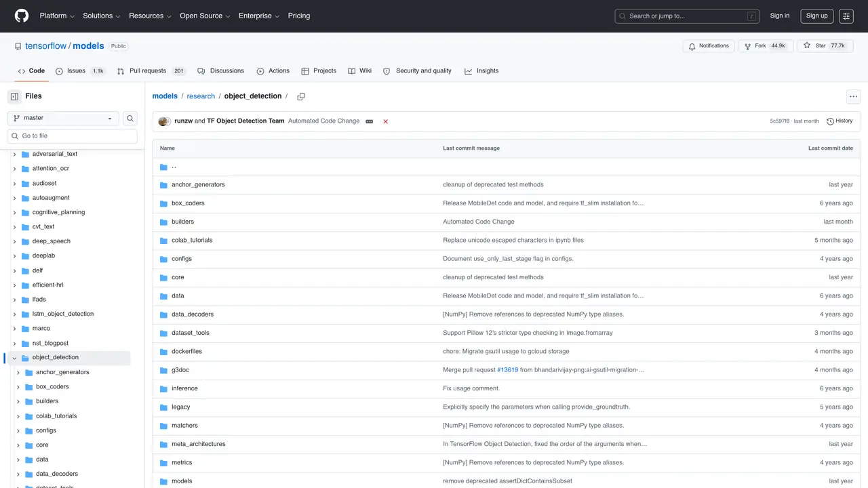
Task: Expand anchor_generators subfolder in tree
Action: point(18,372)
